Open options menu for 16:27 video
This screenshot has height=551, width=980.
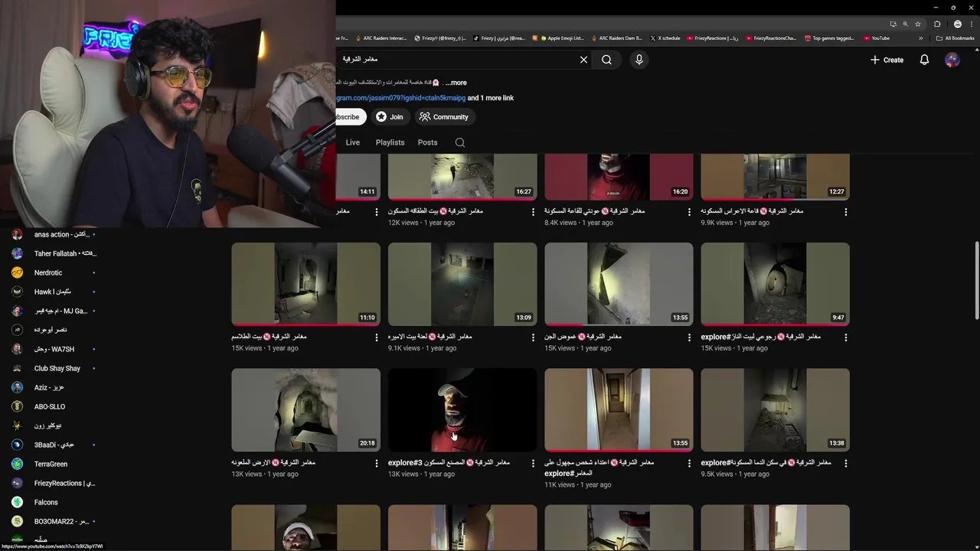point(533,212)
